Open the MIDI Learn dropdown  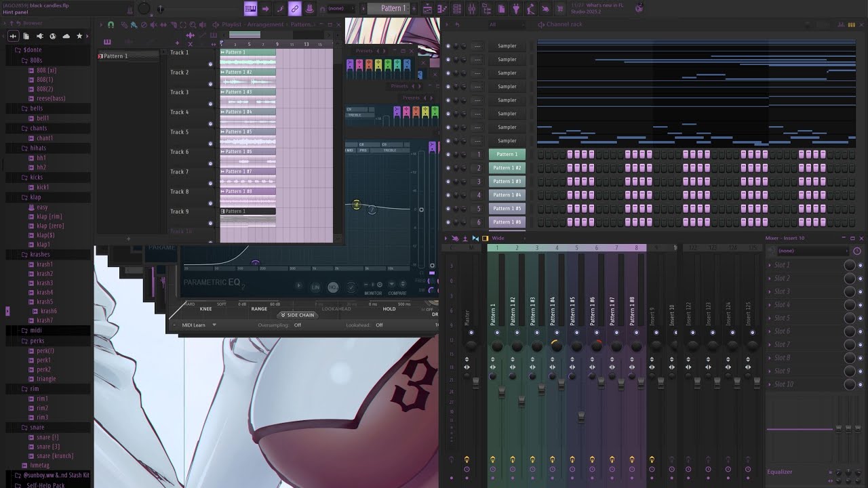[x=199, y=325]
